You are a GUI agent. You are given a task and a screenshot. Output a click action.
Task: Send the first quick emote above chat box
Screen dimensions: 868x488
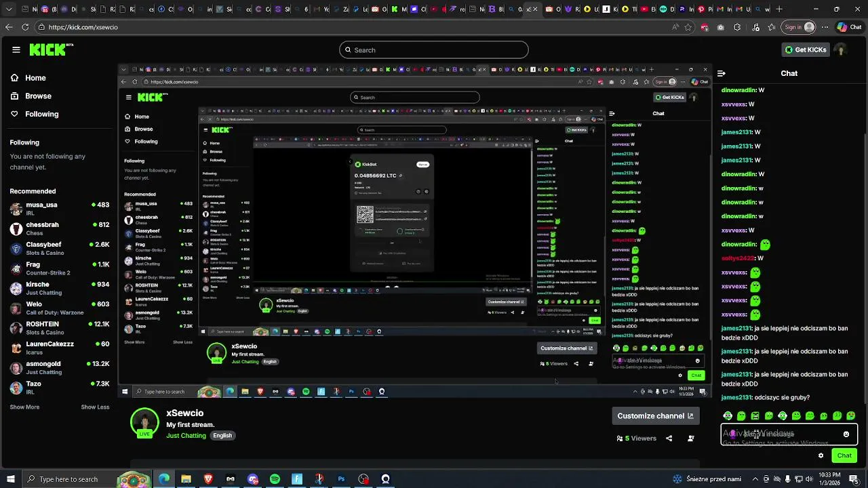coord(728,416)
